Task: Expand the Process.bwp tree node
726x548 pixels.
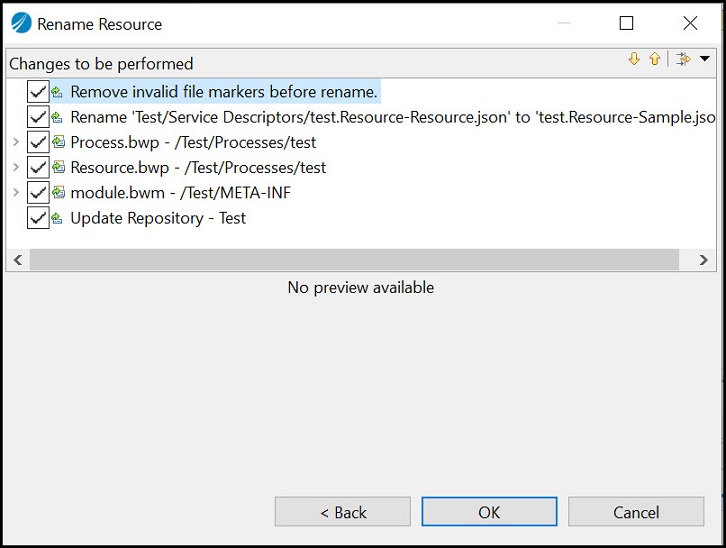Action: pos(16,142)
